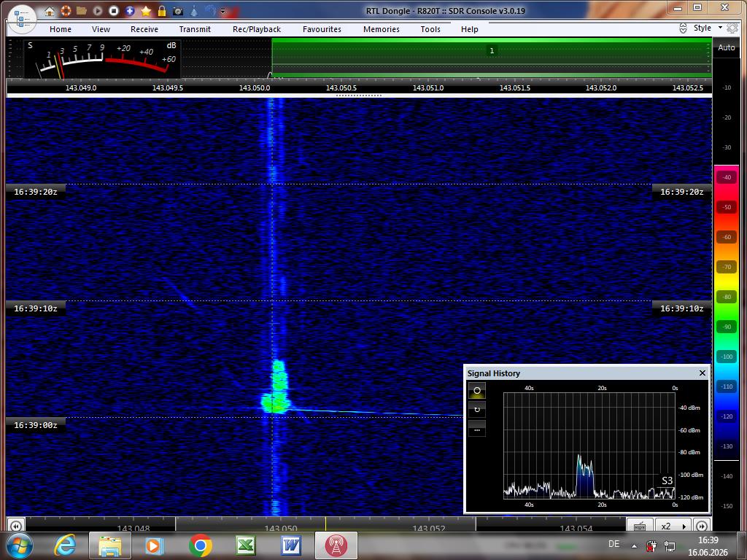Open the Windows Start menu
The width and height of the screenshot is (747, 560).
pyautogui.click(x=20, y=545)
